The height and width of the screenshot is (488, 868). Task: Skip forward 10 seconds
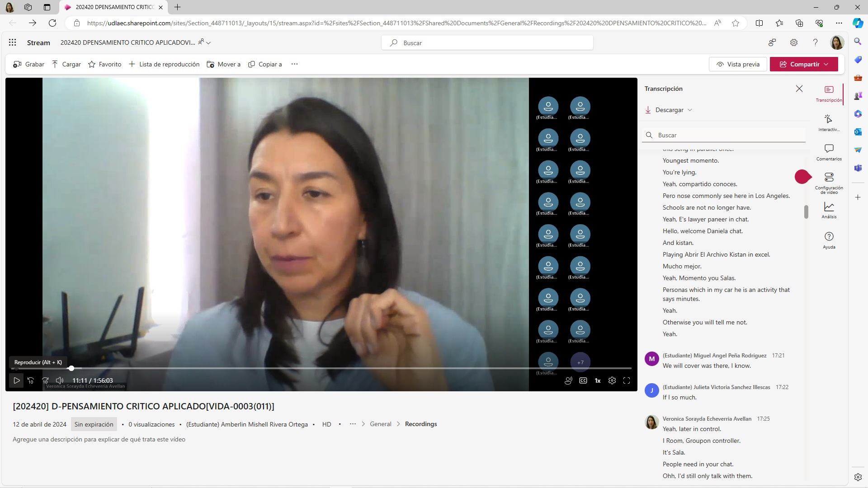45,381
